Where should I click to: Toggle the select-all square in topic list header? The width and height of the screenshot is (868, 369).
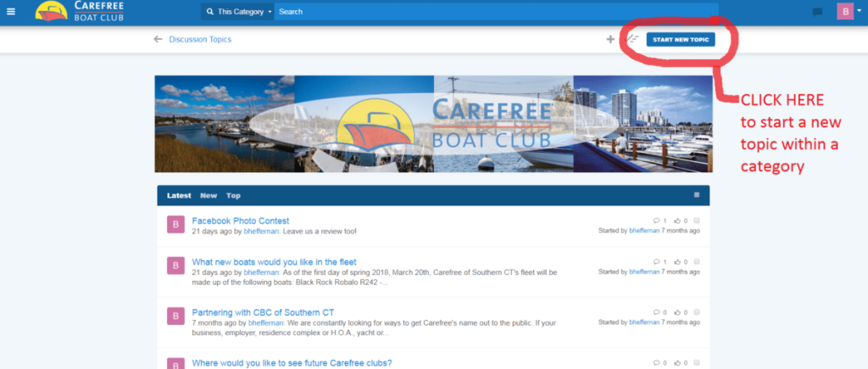tap(697, 195)
